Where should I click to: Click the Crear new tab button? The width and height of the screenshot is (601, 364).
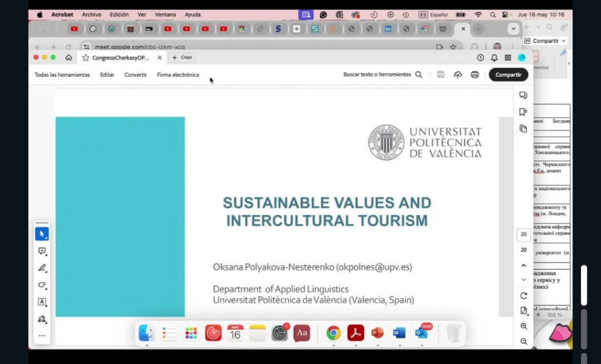pyautogui.click(x=183, y=58)
